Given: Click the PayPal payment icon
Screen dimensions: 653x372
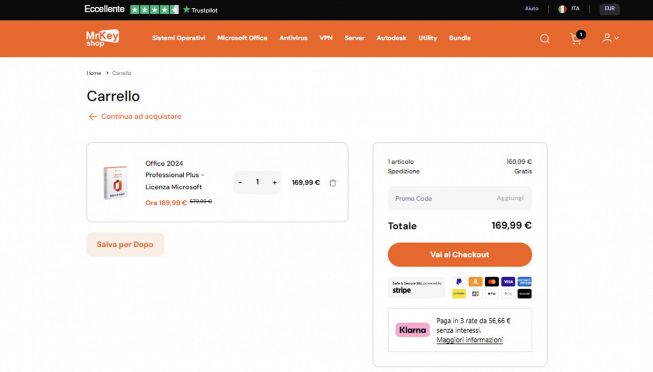Looking at the screenshot, I should [459, 282].
